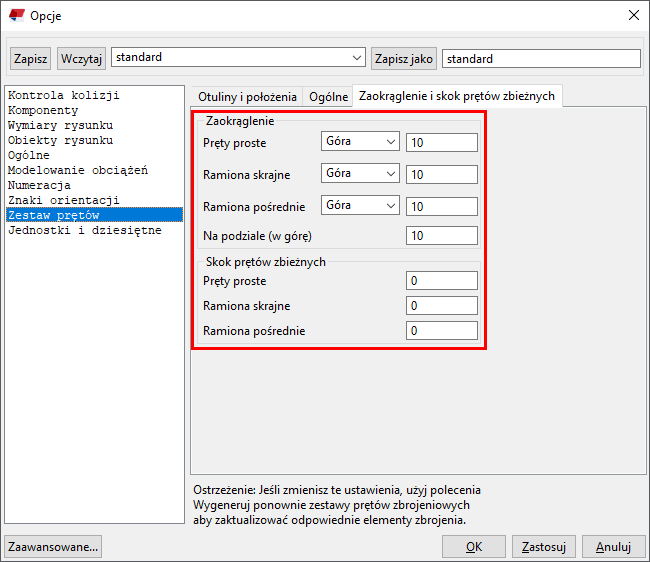Open the Ogólne tab

328,97
